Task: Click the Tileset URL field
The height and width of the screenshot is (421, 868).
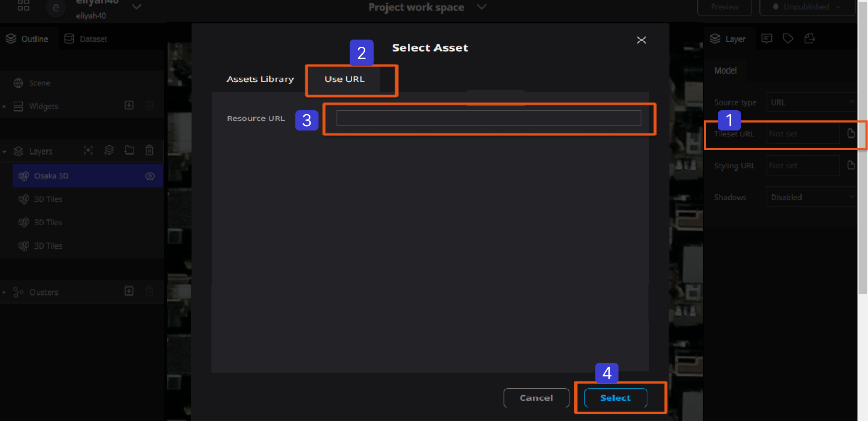Action: 803,134
